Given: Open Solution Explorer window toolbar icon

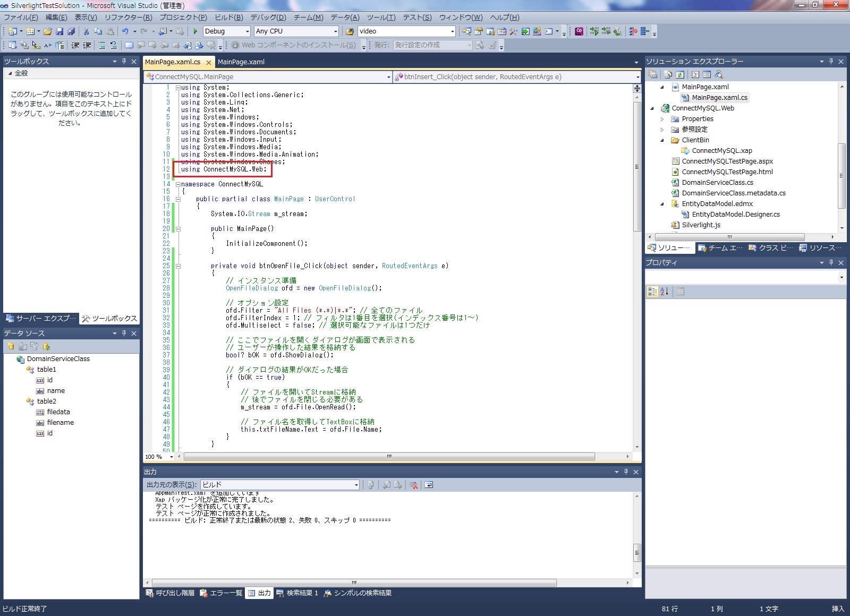Looking at the screenshot, I should coord(467,31).
